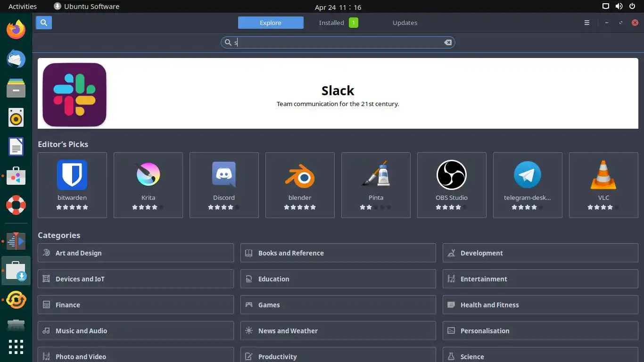Show Applications grid in the dock
The width and height of the screenshot is (644, 362).
pos(16,347)
